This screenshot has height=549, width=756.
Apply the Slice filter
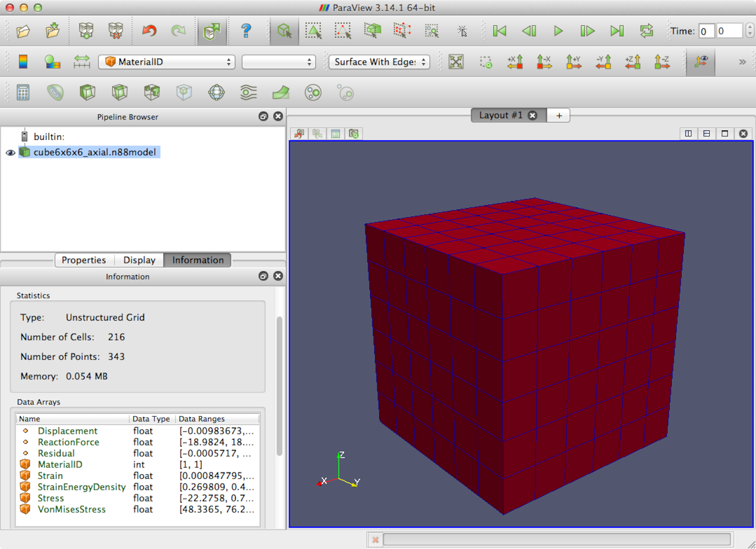120,92
